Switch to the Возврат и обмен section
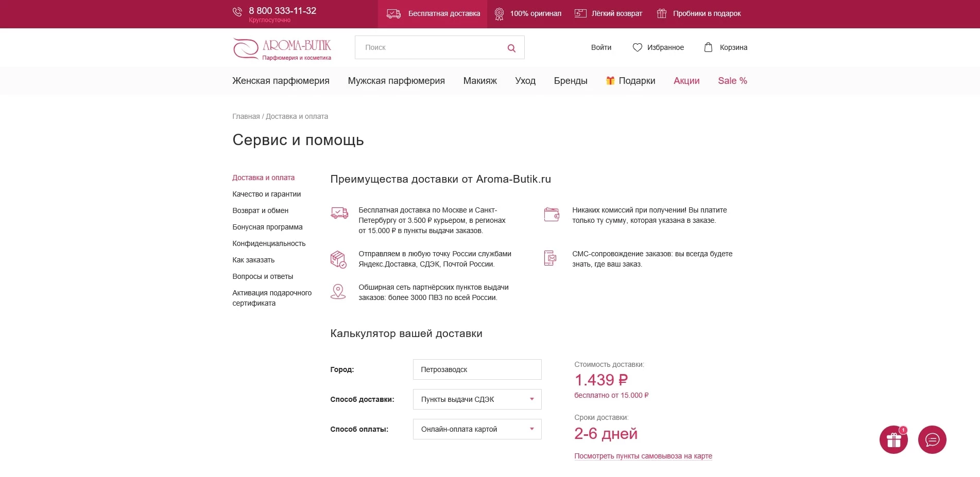The image size is (980, 477). coord(260,210)
